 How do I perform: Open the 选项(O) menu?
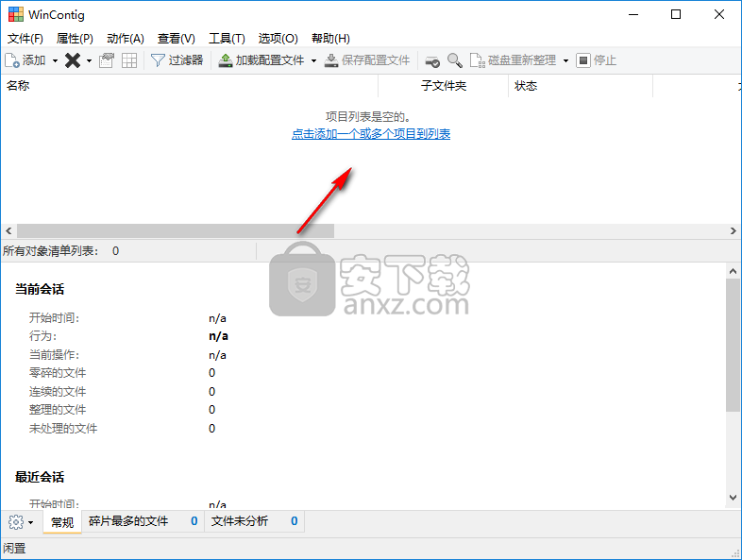(278, 39)
